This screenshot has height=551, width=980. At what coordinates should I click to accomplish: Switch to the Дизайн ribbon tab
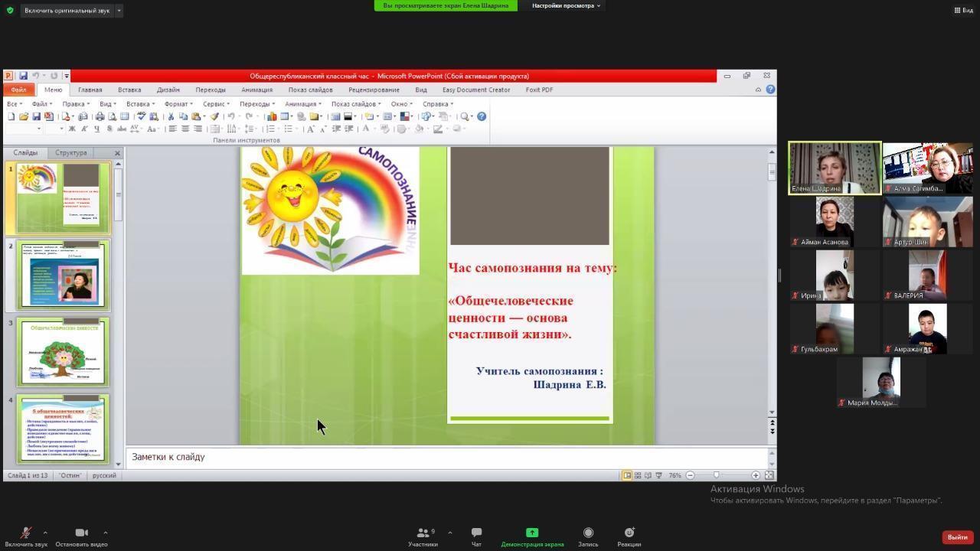pyautogui.click(x=168, y=90)
